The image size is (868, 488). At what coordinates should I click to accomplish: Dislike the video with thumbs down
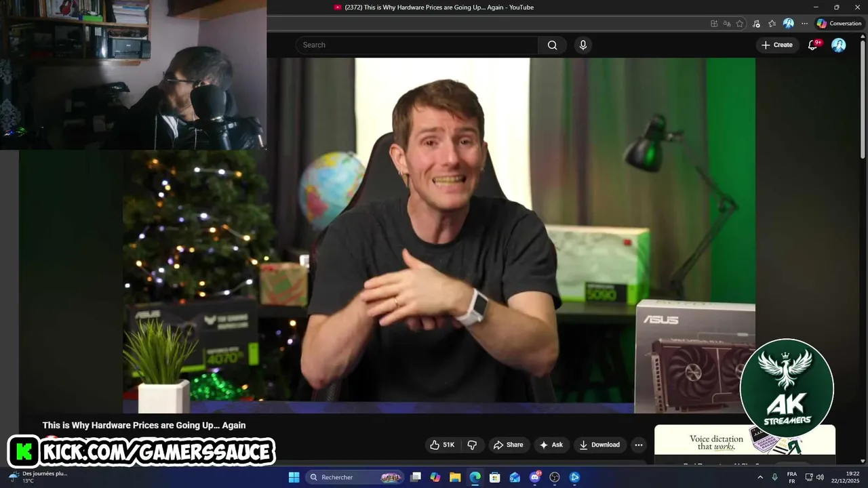click(472, 445)
